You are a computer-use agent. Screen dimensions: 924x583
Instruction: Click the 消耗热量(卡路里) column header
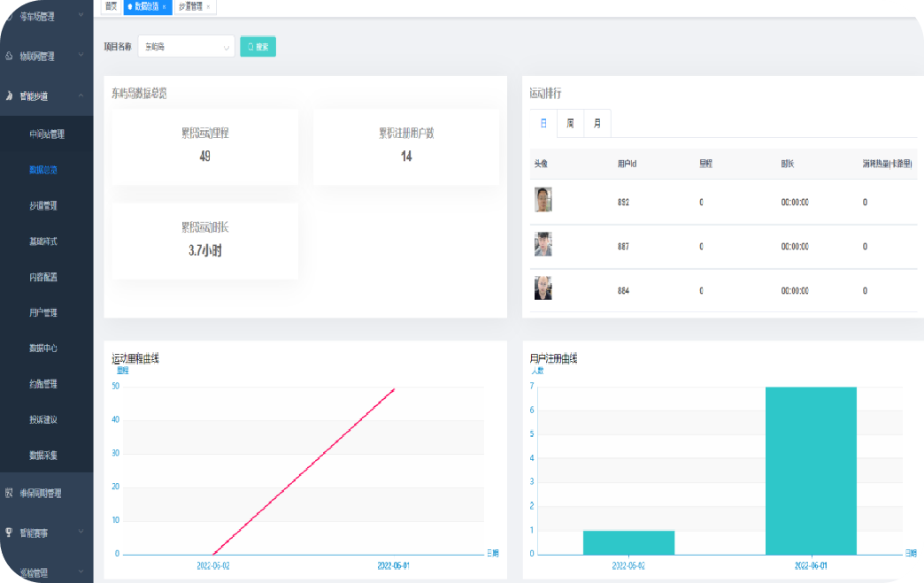click(888, 164)
